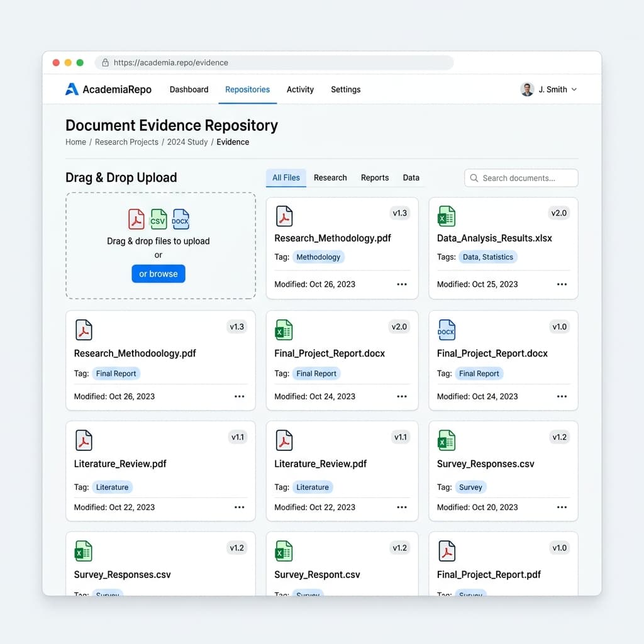Click PDF icon on Research_Methodoology.pdf card
The height and width of the screenshot is (644, 644).
tap(84, 330)
